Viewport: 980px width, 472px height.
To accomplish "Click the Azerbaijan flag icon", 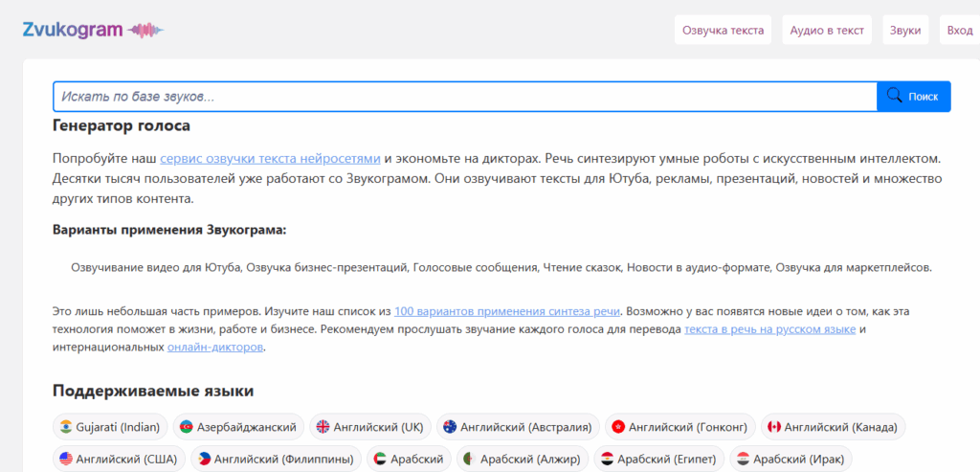I will 187,427.
